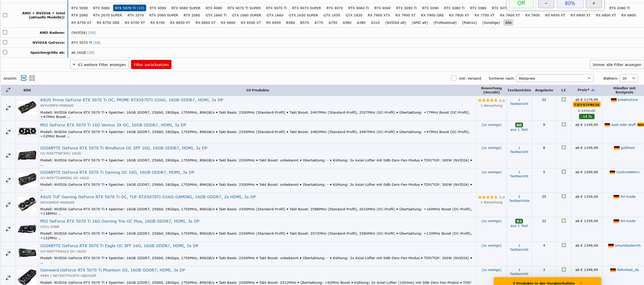Click the 93 test score badge for MSI Gaming Trio
644x285 pixels.
point(519,221)
